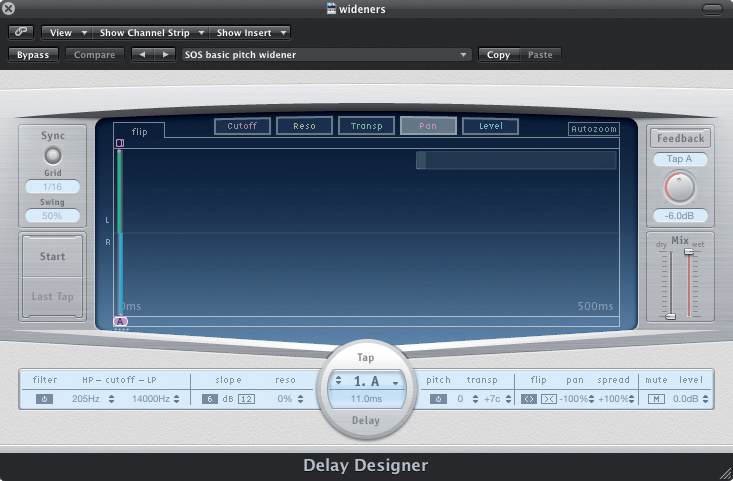733x481 pixels.
Task: Click the link chain icon button
Action: point(21,32)
